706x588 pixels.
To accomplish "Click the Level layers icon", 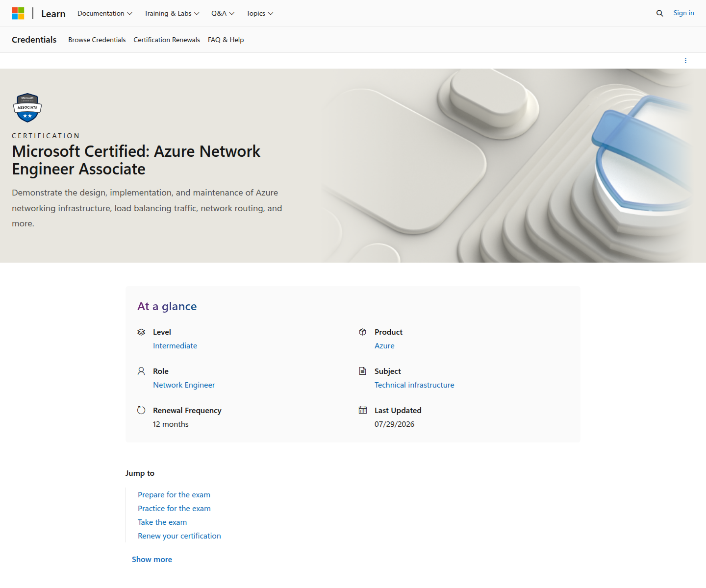I will [x=141, y=332].
